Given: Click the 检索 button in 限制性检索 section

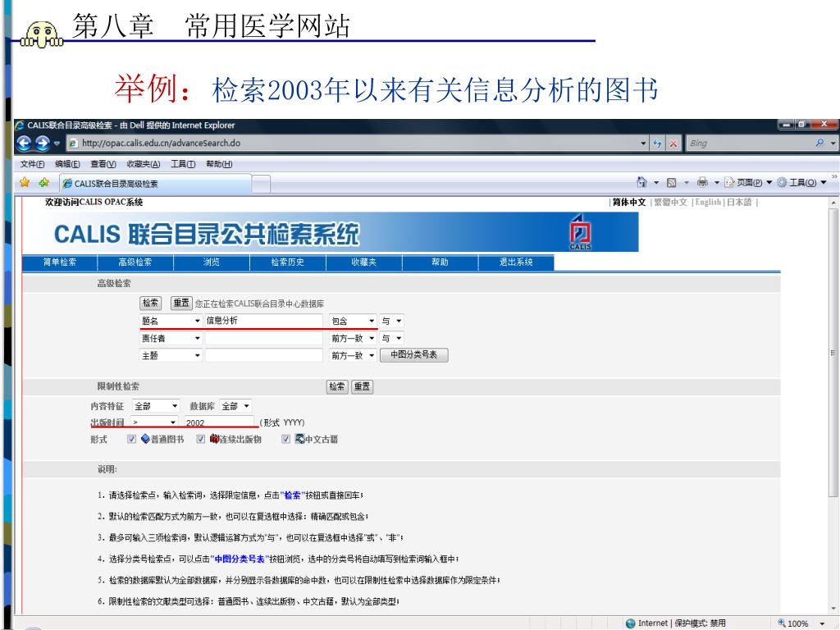Looking at the screenshot, I should [337, 386].
